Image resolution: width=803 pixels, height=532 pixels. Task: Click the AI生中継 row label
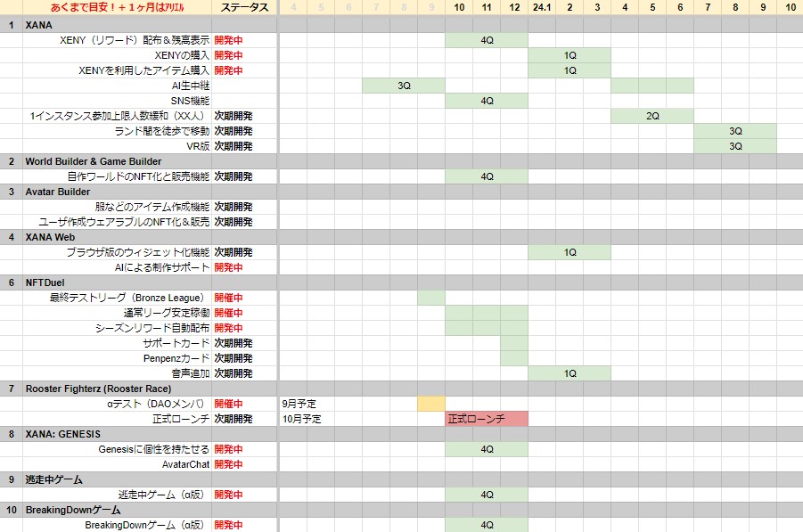pyautogui.click(x=191, y=86)
